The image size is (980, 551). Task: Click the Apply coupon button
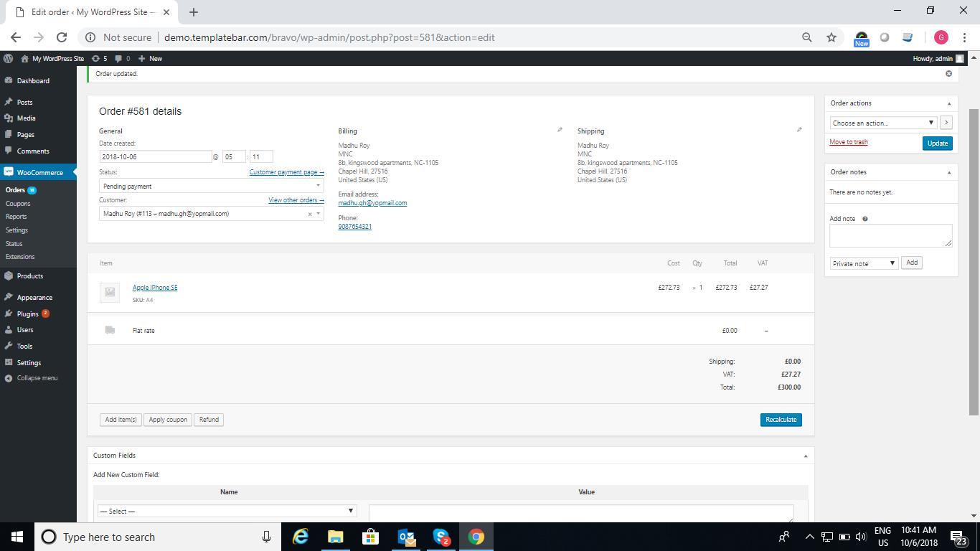(168, 420)
